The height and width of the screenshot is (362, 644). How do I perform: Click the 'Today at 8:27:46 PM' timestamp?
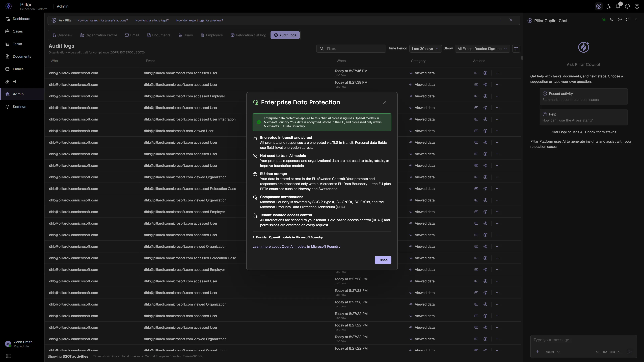tap(351, 71)
